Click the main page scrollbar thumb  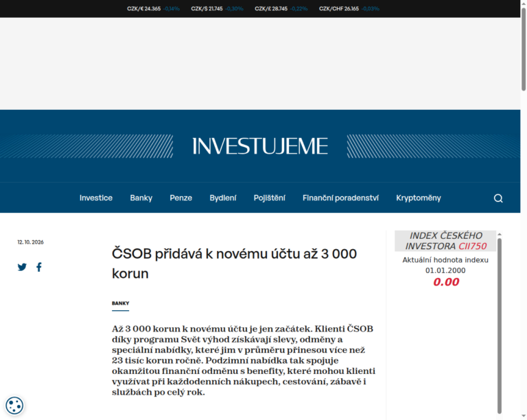(524, 49)
